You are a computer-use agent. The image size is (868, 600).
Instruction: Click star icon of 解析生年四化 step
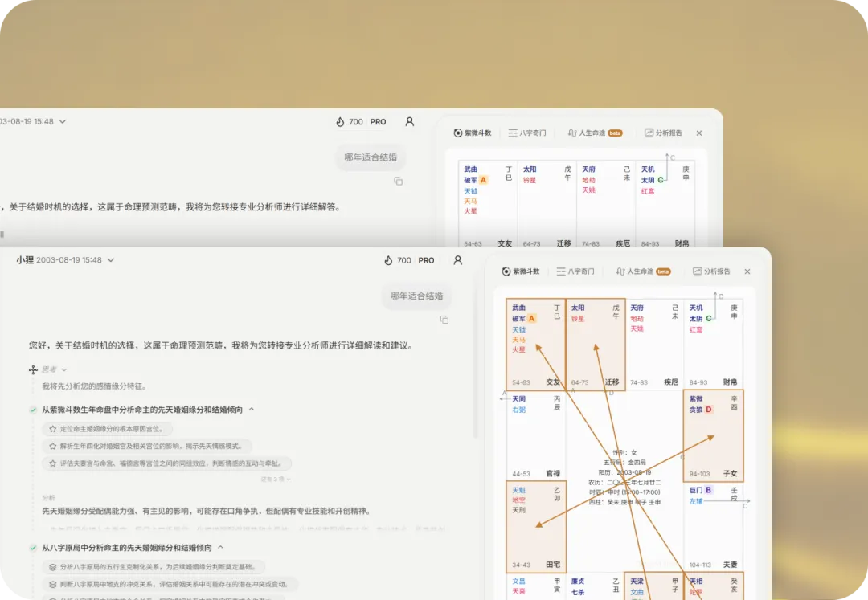[x=52, y=446]
